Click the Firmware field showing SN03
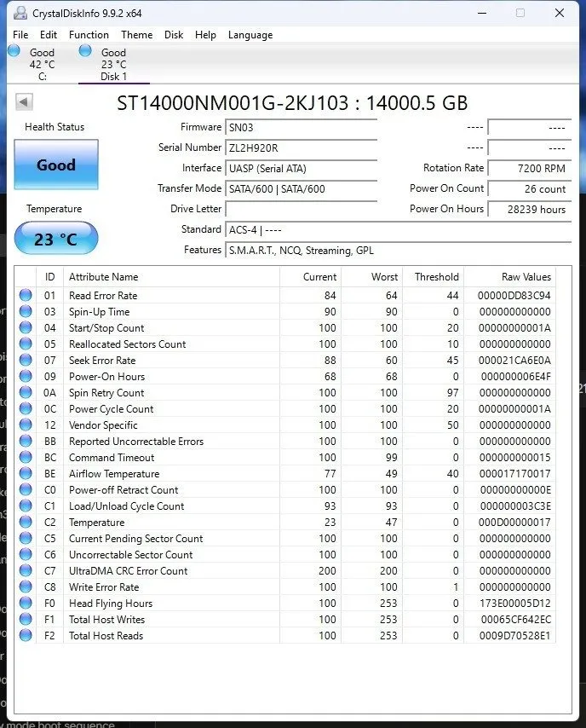 point(302,128)
